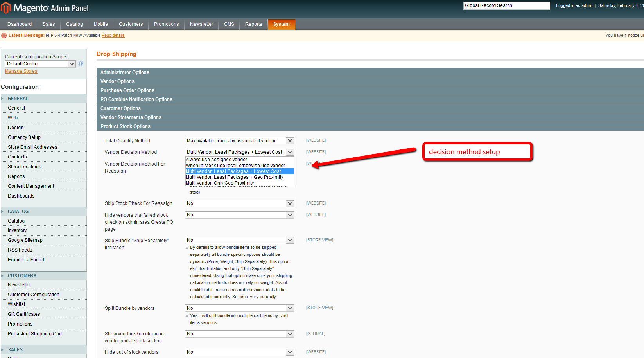
Task: Expand the Purchase Order Options section
Action: click(370, 90)
